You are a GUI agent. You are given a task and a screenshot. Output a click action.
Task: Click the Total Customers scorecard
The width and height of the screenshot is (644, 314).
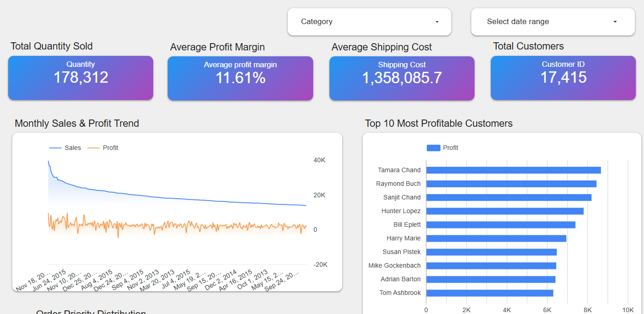(563, 78)
